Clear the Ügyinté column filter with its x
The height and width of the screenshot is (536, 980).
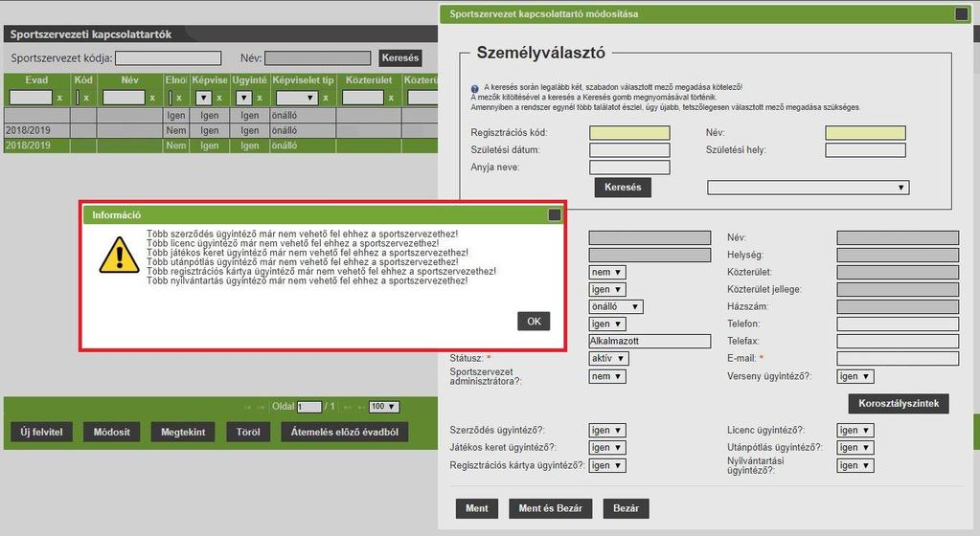pos(260,98)
